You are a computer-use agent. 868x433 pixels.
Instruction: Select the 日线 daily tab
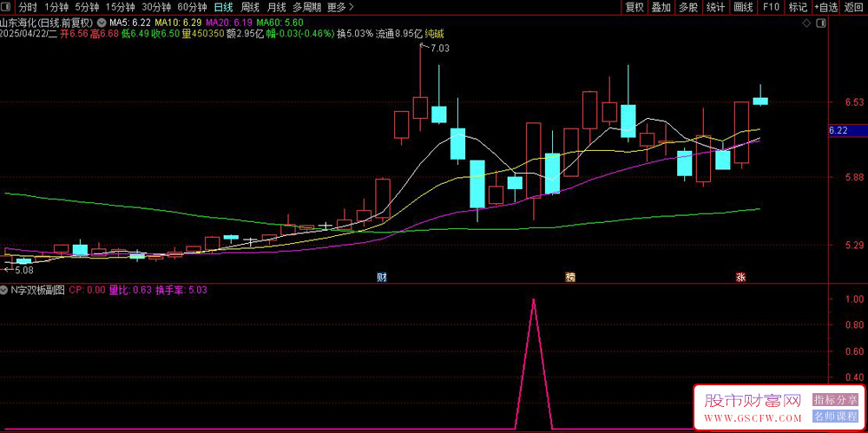tap(223, 7)
